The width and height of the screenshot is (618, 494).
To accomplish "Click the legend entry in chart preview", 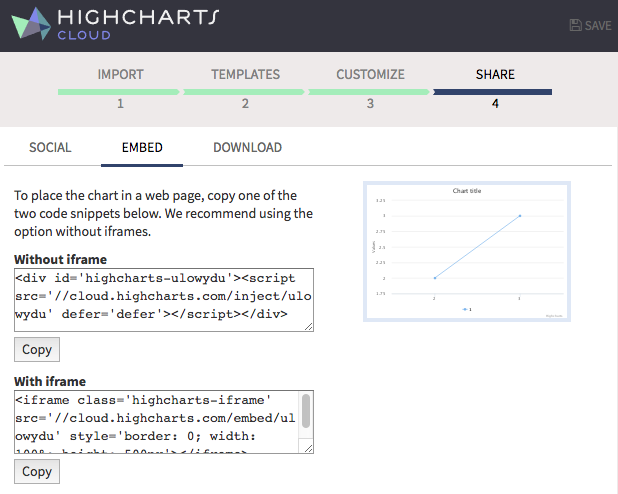I will click(467, 309).
